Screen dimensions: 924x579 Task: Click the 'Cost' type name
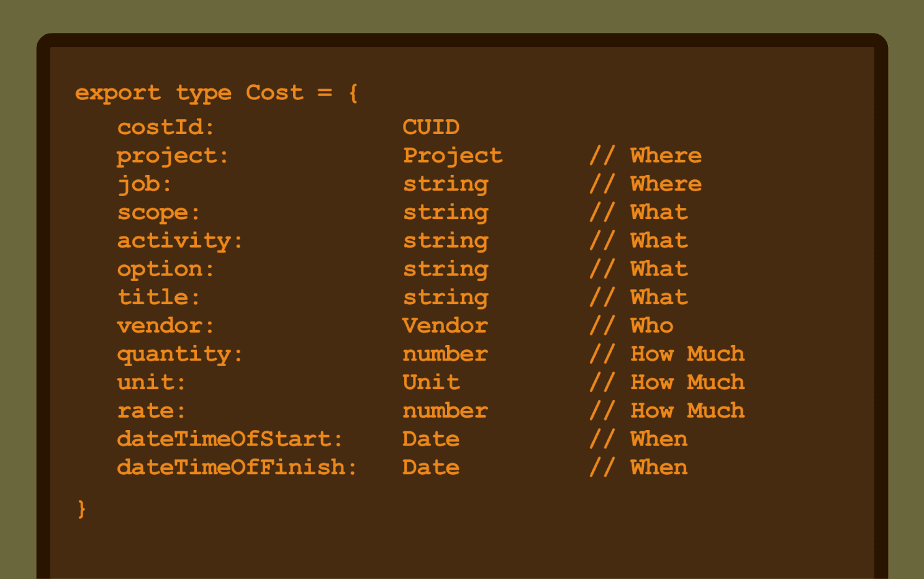[274, 92]
